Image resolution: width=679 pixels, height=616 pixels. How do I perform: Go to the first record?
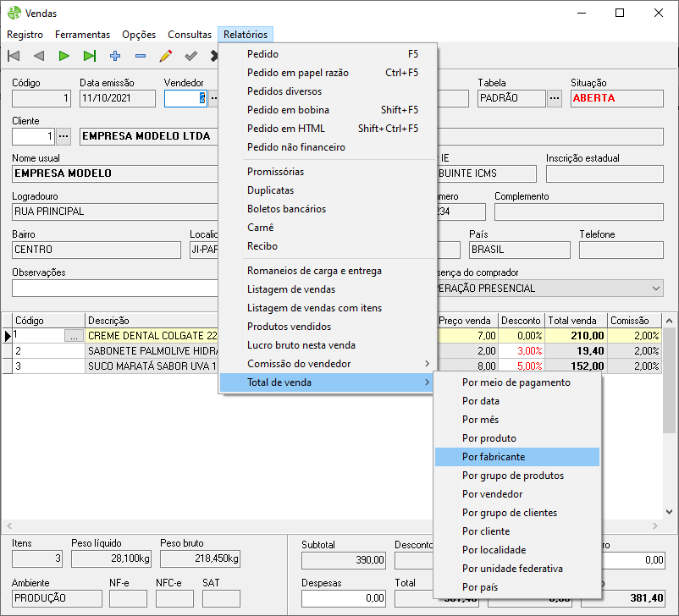point(14,56)
